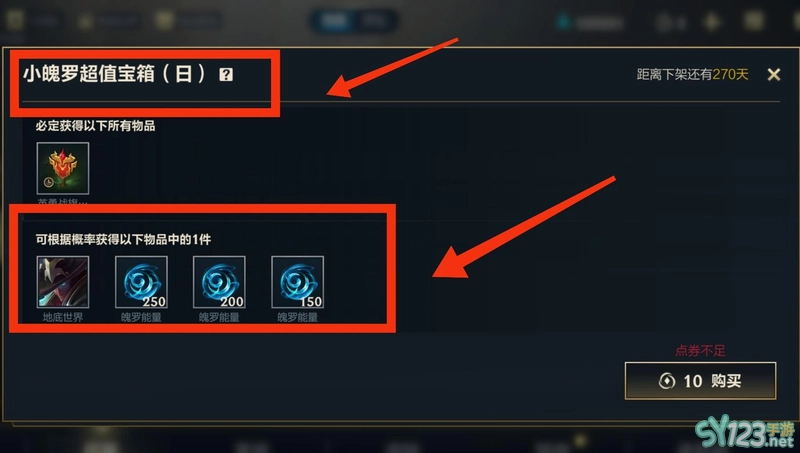Click the dim right segment of top toggle
This screenshot has width=800, height=453.
374,21
